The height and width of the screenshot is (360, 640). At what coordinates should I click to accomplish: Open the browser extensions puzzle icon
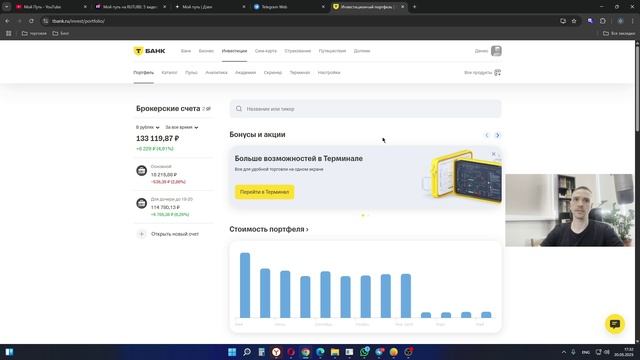[x=603, y=21]
